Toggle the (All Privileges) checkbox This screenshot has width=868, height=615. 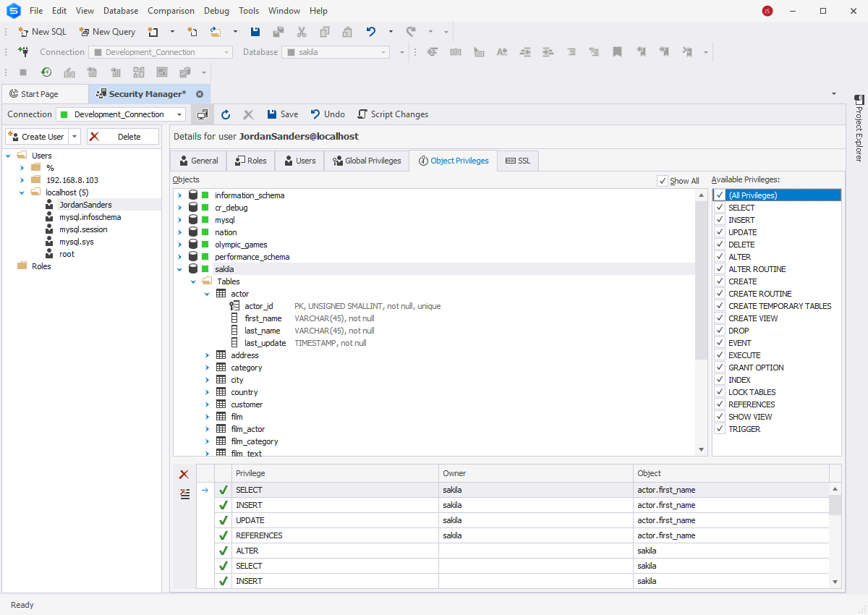(x=720, y=195)
